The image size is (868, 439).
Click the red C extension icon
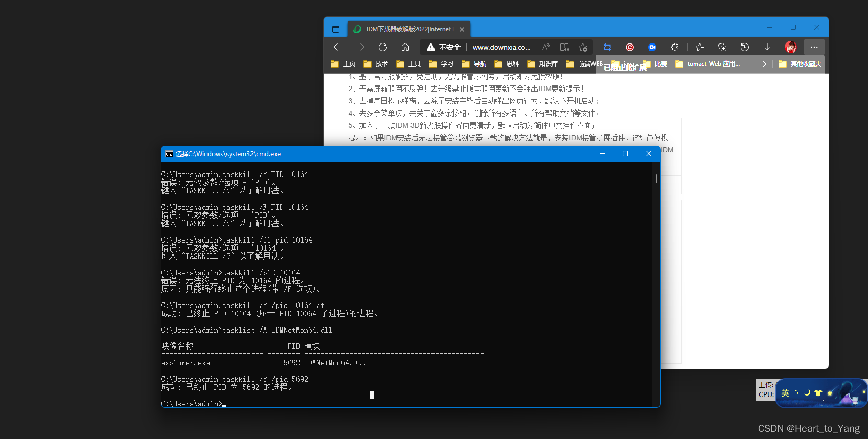pyautogui.click(x=630, y=47)
